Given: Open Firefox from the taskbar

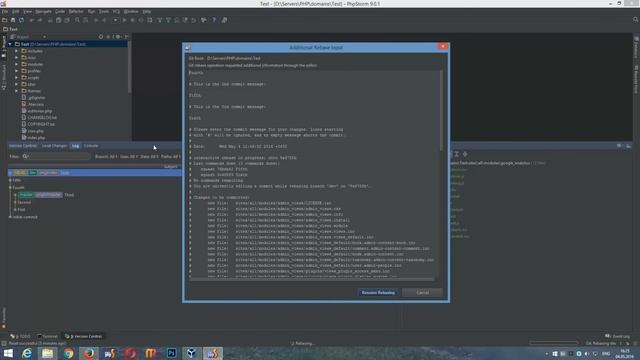Looking at the screenshot, I should point(89,353).
